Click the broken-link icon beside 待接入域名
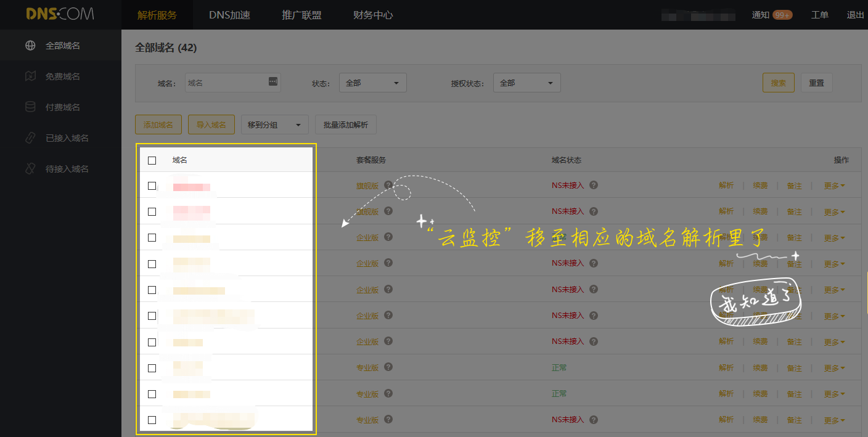 [x=30, y=169]
